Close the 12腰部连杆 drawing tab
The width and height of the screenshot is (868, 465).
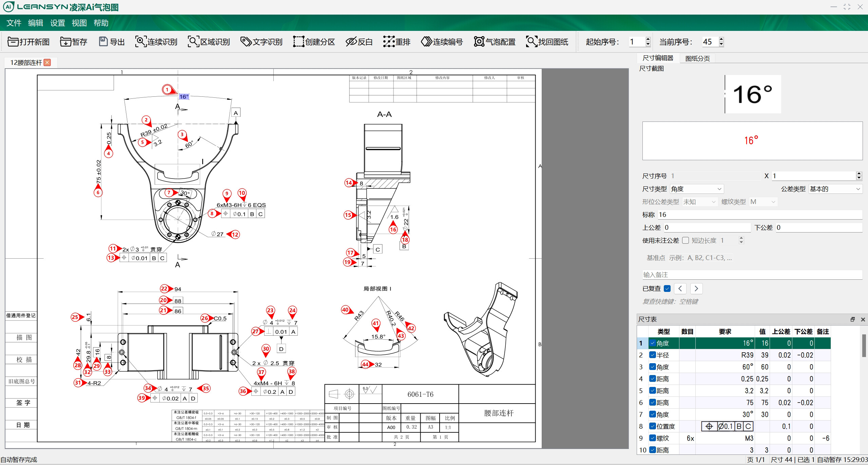tap(47, 62)
